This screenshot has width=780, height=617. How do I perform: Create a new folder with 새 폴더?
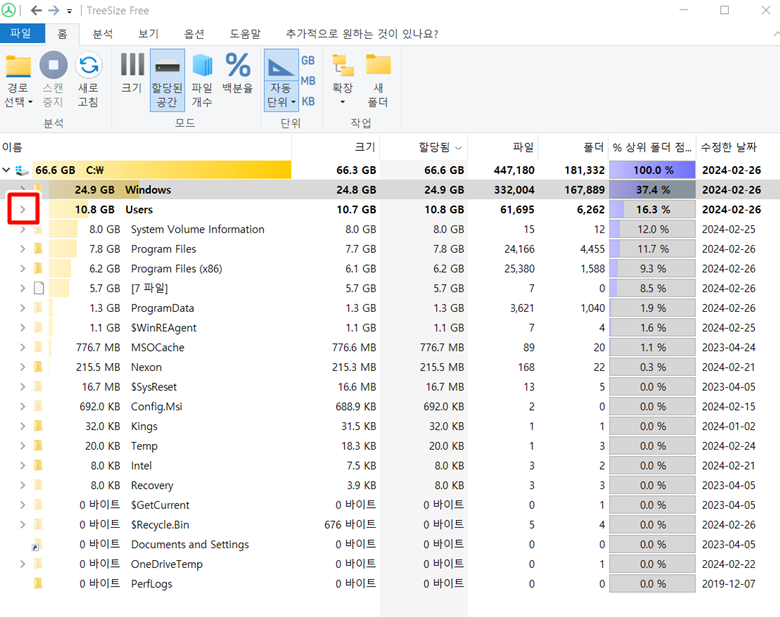(378, 80)
